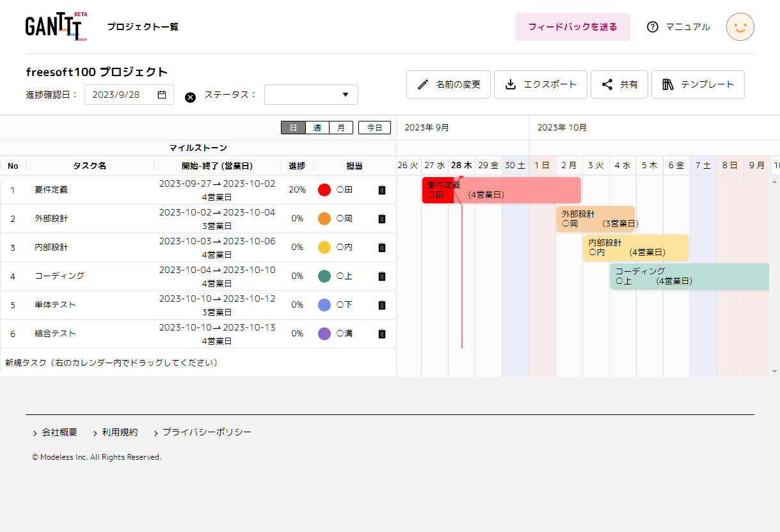Image resolution: width=780 pixels, height=532 pixels.
Task: Click the download icon on エクスポート button
Action: [511, 84]
